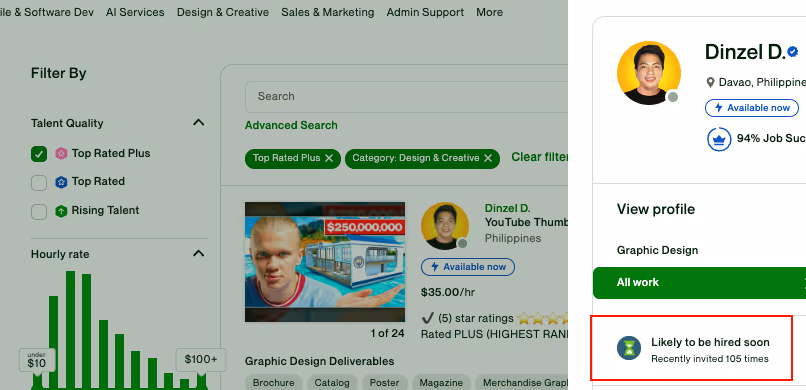Open the $250,000,000 portfolio thumbnail

click(x=325, y=262)
